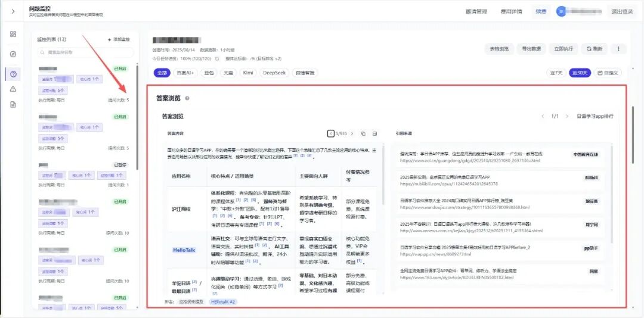Click the blue user avatar
Image resolution: width=644 pixels, height=318 pixels.
[561, 11]
